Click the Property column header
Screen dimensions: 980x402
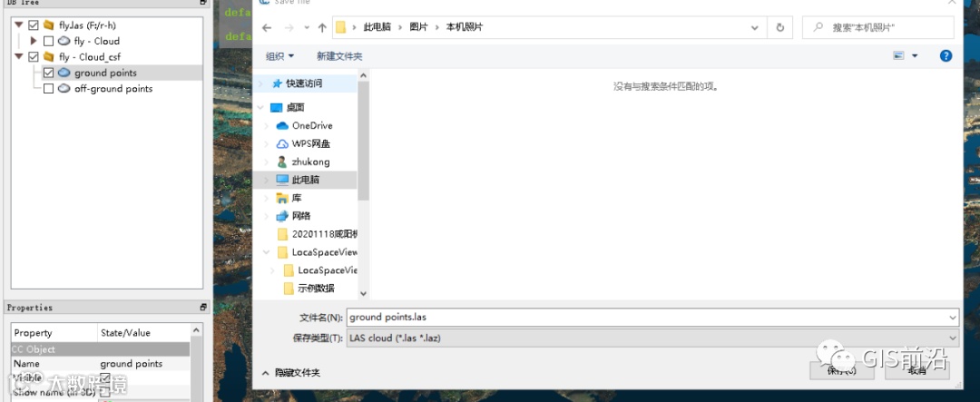[x=54, y=333]
